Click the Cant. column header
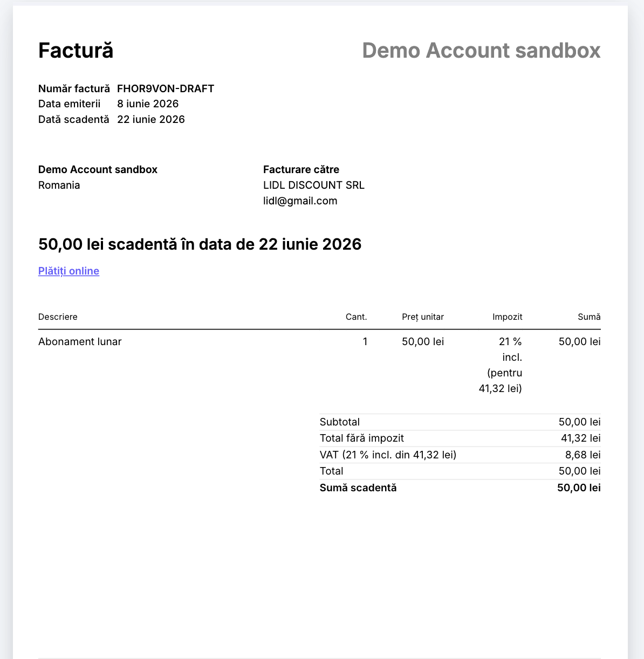The width and height of the screenshot is (644, 659). [x=357, y=317]
